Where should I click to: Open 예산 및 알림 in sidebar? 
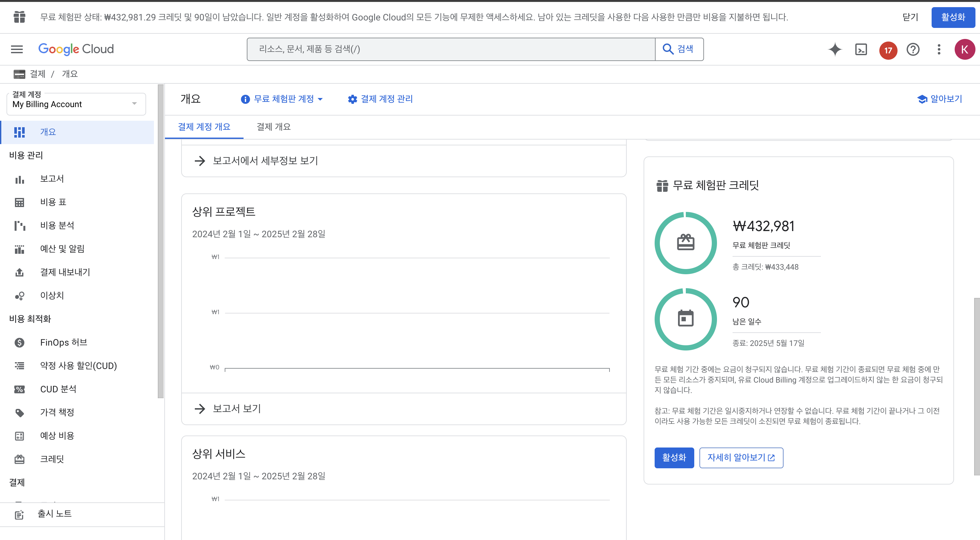[x=62, y=248]
